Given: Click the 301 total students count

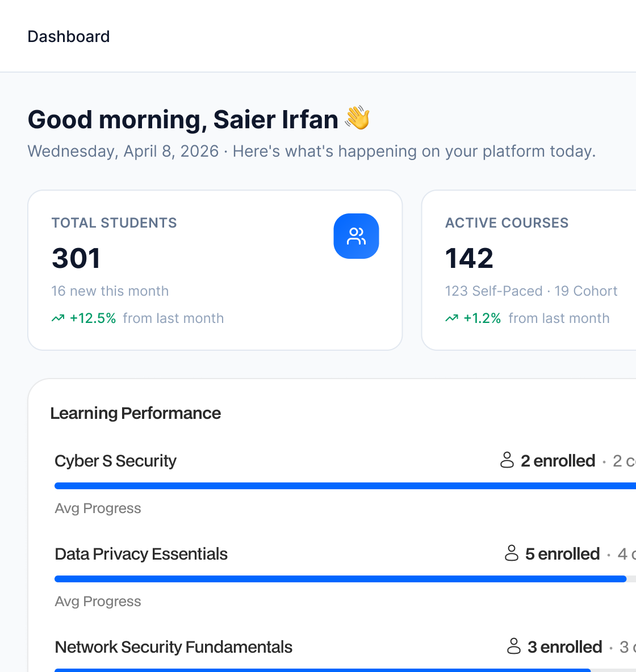Looking at the screenshot, I should (76, 258).
